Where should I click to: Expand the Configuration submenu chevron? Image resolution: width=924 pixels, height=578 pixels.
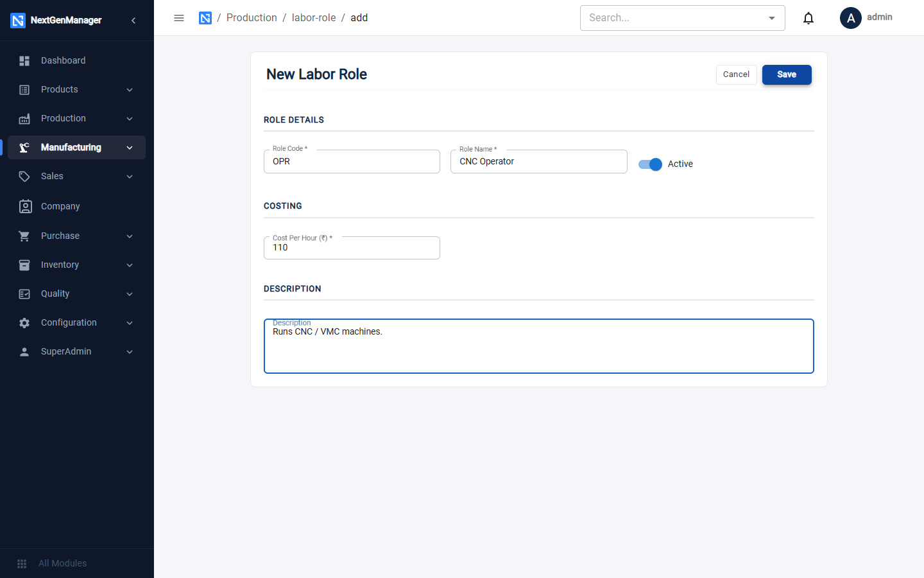[130, 323]
